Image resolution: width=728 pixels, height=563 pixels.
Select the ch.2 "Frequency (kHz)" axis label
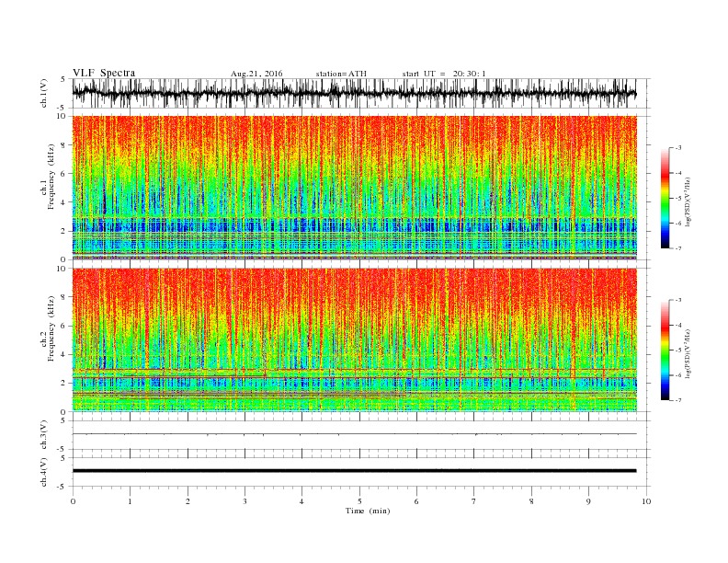point(51,327)
